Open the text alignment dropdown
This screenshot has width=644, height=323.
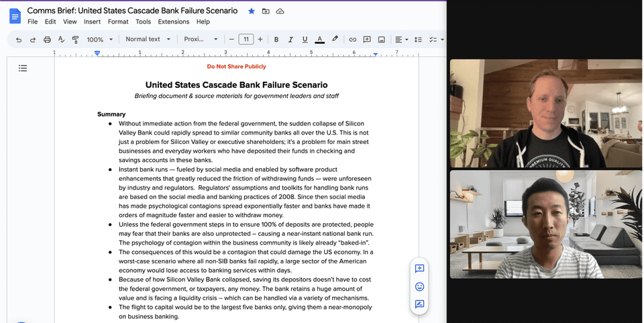[x=401, y=40]
